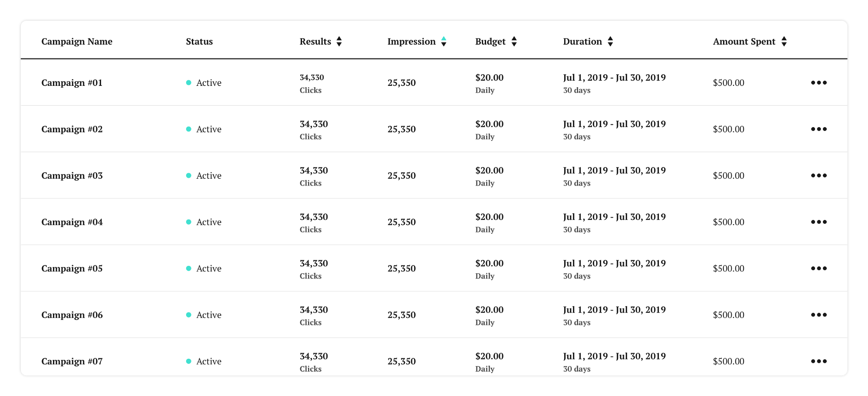Open three-dot menu for Campaign #04

[819, 222]
